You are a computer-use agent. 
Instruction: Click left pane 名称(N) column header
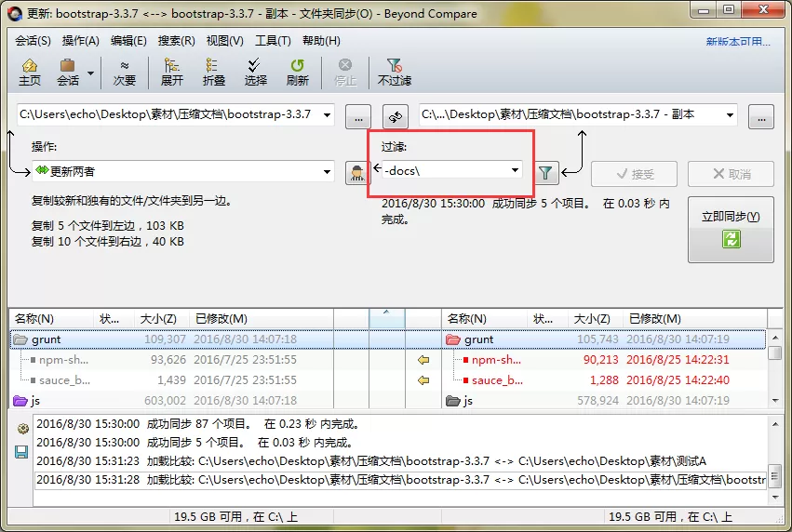click(x=51, y=319)
